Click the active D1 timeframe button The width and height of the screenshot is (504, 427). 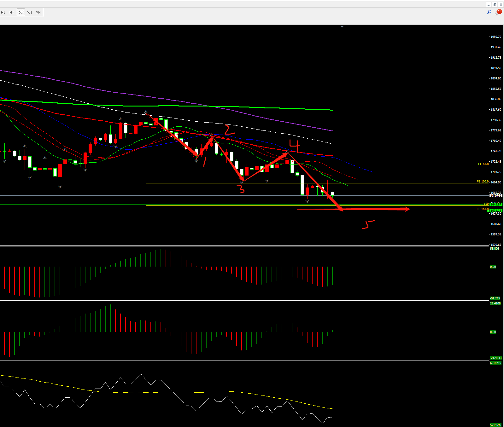21,13
